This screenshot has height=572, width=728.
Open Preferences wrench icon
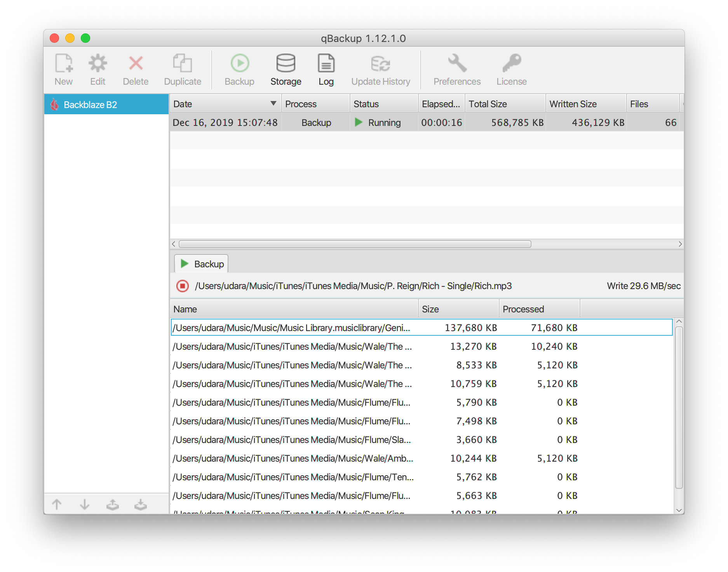point(457,63)
